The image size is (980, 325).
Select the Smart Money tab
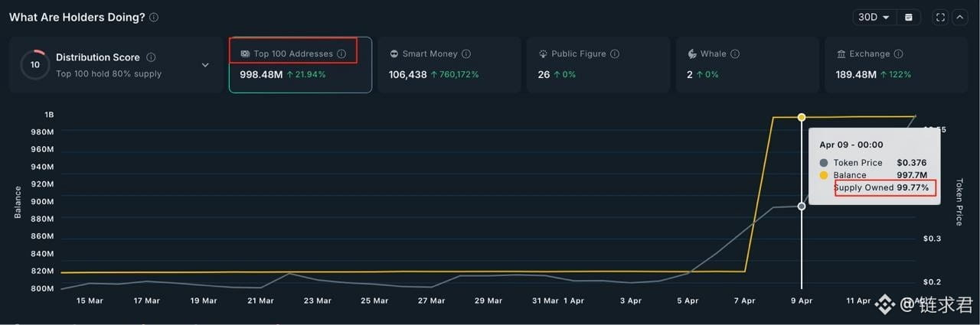point(449,65)
